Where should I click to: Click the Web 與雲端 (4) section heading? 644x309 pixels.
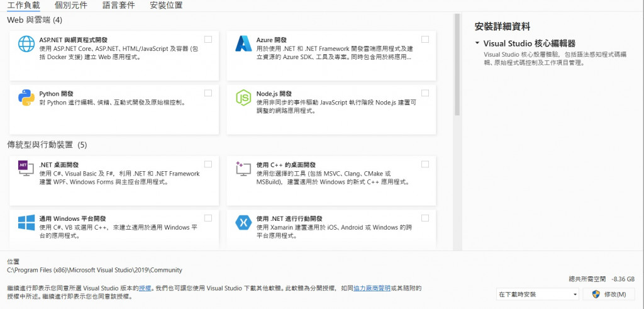click(x=35, y=20)
